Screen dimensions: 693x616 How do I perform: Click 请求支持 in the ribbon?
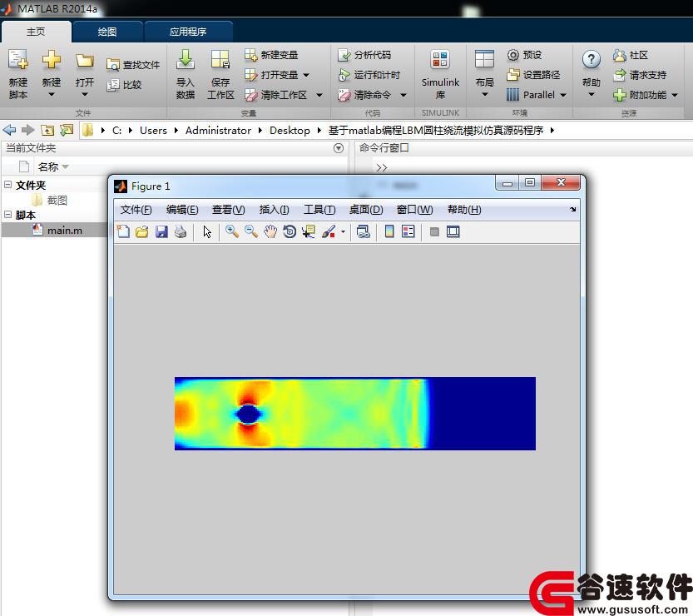pos(640,75)
